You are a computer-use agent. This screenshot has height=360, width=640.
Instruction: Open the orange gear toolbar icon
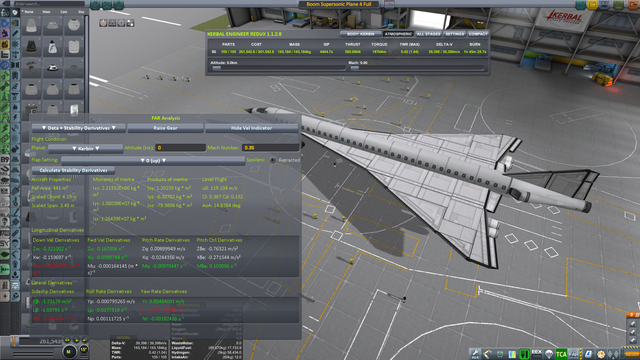coord(600,354)
